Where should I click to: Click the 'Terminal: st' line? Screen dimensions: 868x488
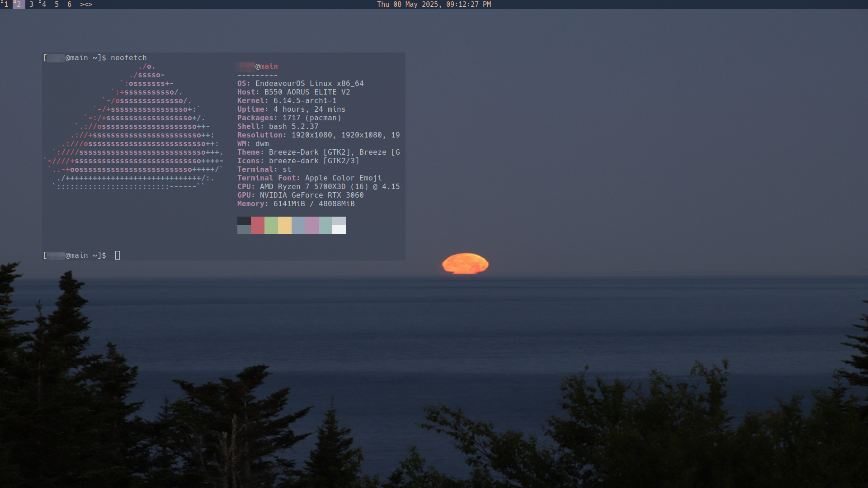click(x=264, y=170)
